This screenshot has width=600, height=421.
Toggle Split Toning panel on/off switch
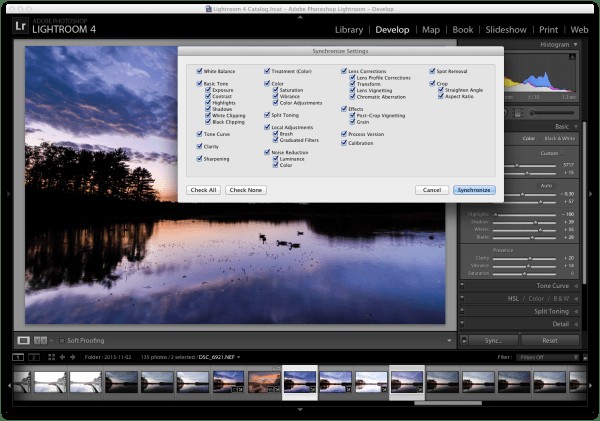[462, 311]
